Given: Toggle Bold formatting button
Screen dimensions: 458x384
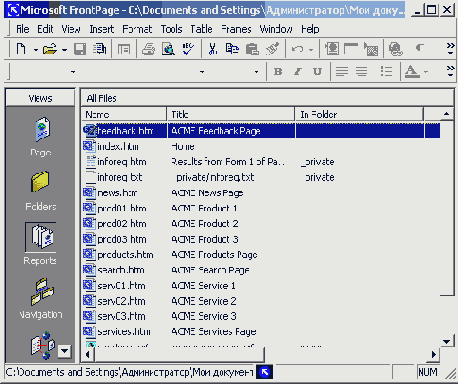Looking at the screenshot, I should (x=278, y=72).
